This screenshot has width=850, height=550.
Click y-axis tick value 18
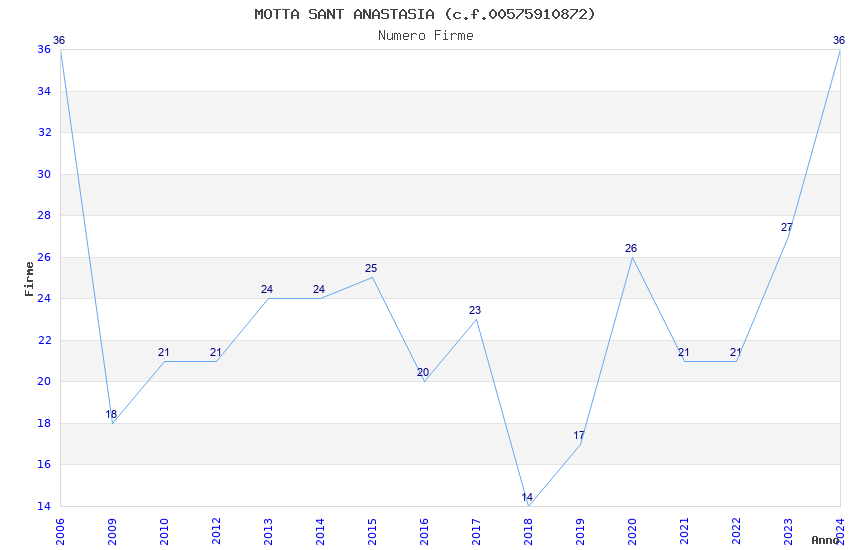44,423
